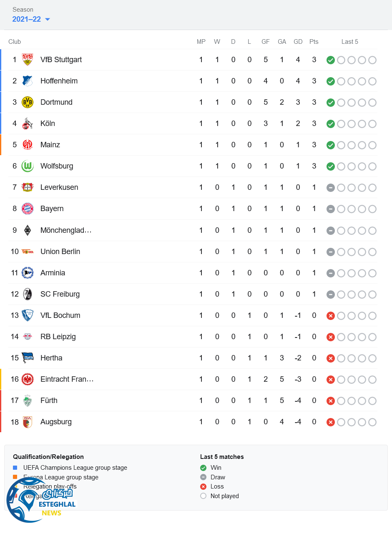392x534 pixels.
Task: Click the Augsburg club crest
Action: 28,422
